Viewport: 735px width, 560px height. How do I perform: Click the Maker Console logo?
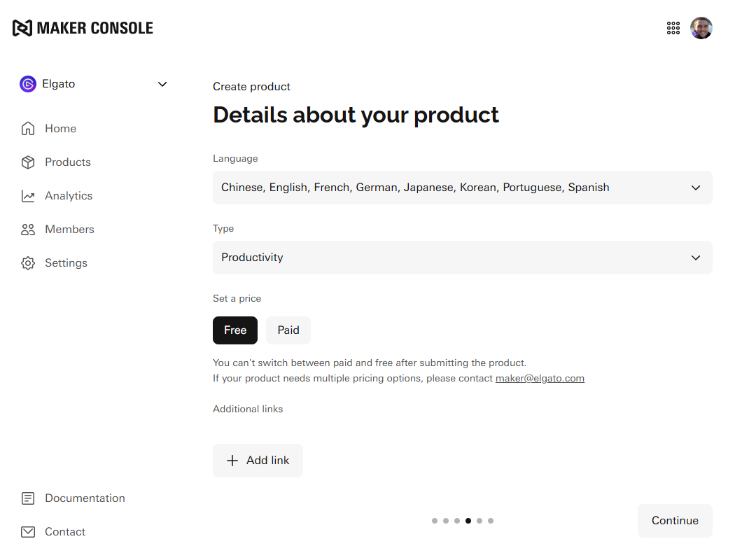[x=83, y=28]
